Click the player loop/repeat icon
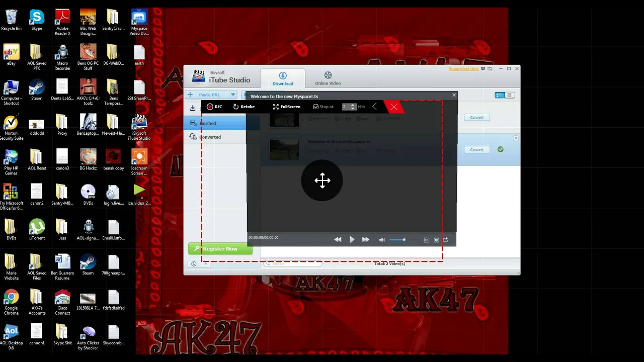 tap(445, 240)
